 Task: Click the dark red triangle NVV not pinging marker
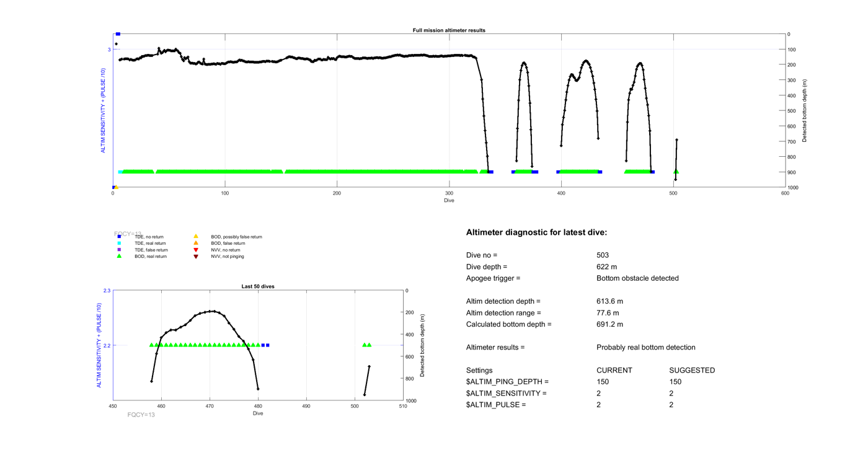(x=196, y=257)
